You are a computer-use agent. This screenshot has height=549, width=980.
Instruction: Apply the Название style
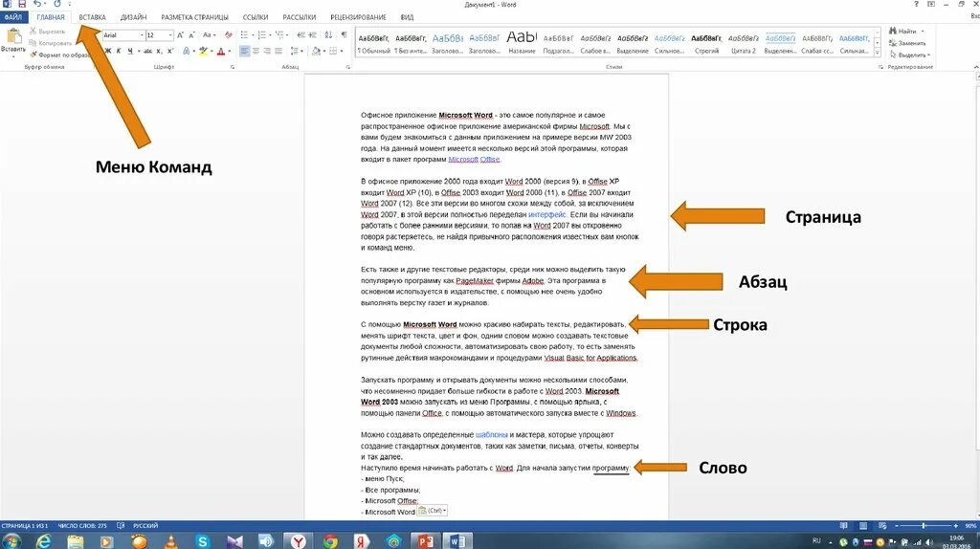click(x=522, y=43)
